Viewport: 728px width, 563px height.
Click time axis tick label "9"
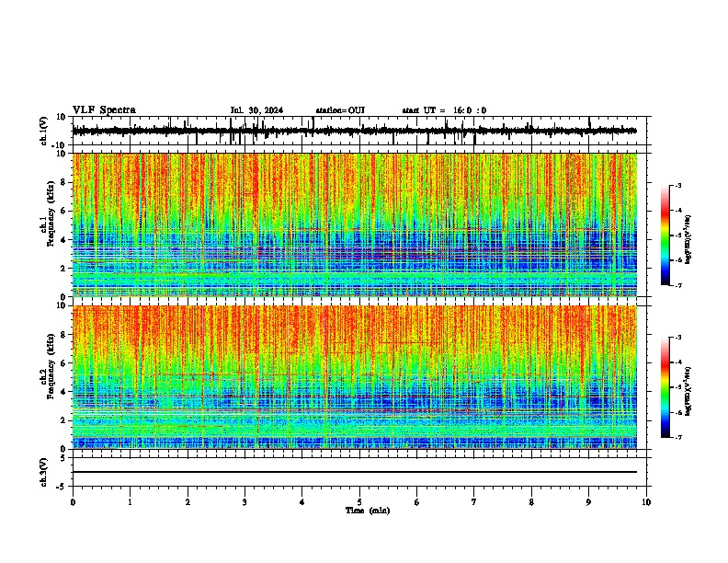pyautogui.click(x=588, y=502)
